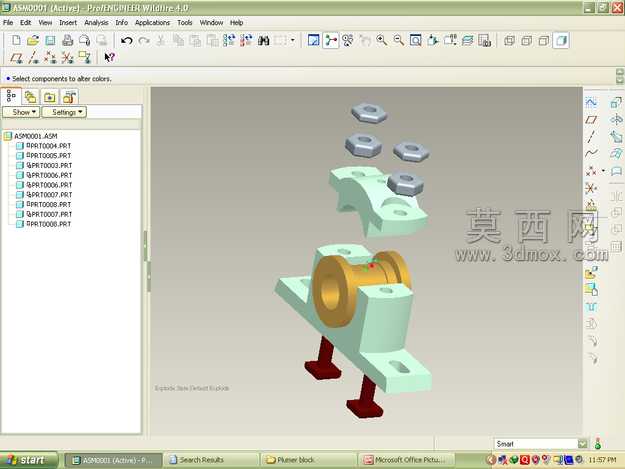Toggle coordinate systems display
Viewport: 625px width, 469px height.
pyautogui.click(x=67, y=58)
